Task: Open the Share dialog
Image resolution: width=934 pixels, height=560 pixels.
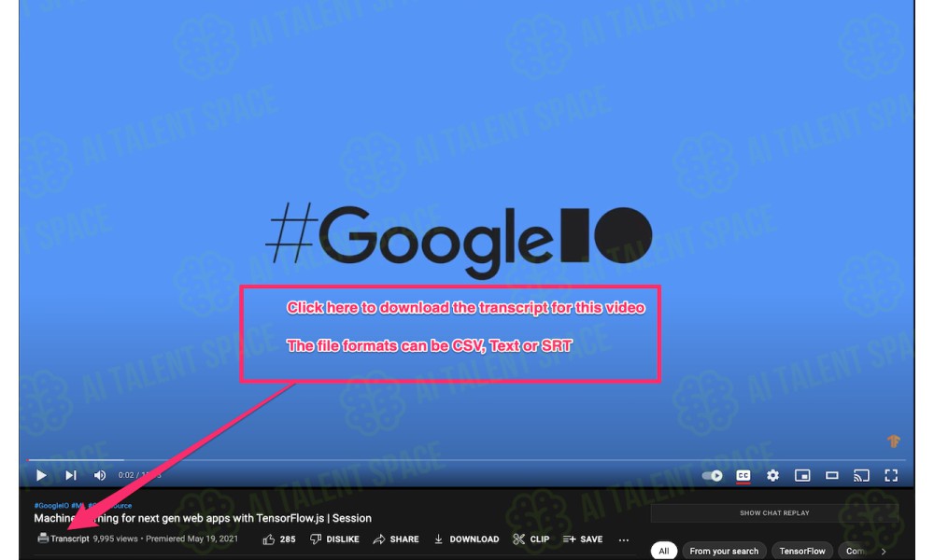Action: click(396, 539)
